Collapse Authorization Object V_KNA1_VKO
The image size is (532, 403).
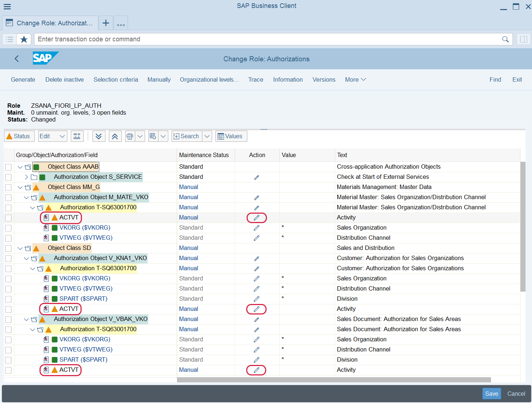coord(26,258)
